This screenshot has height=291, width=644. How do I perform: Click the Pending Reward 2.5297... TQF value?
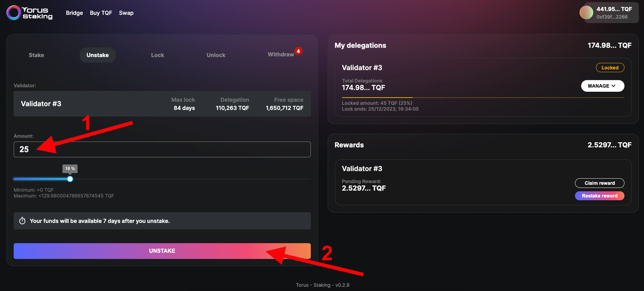pos(364,188)
